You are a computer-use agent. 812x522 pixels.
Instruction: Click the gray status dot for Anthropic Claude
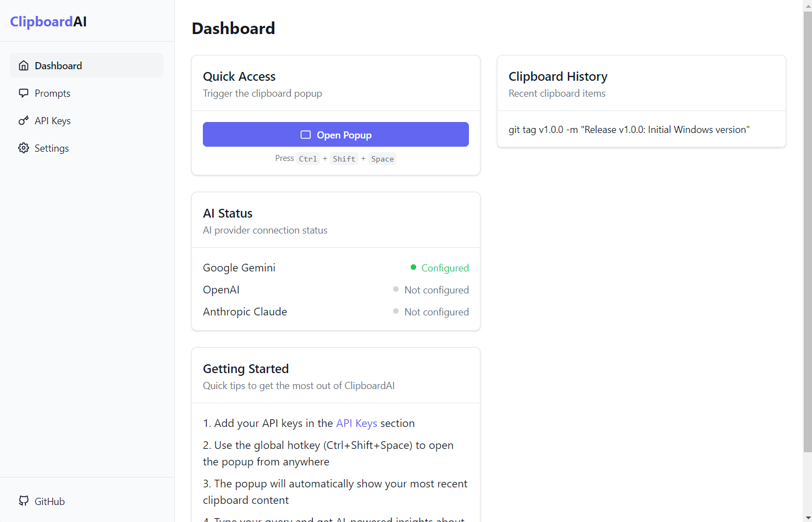point(396,312)
